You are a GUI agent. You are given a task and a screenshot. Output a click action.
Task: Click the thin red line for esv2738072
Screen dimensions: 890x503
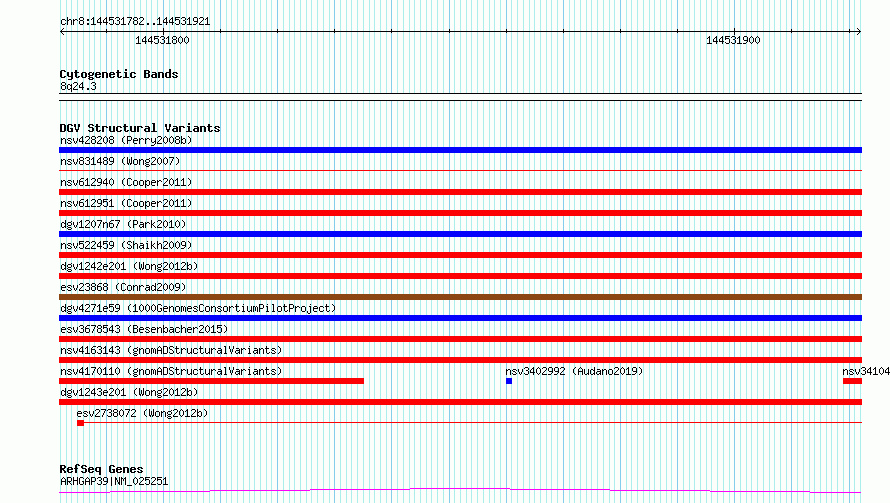point(473,422)
